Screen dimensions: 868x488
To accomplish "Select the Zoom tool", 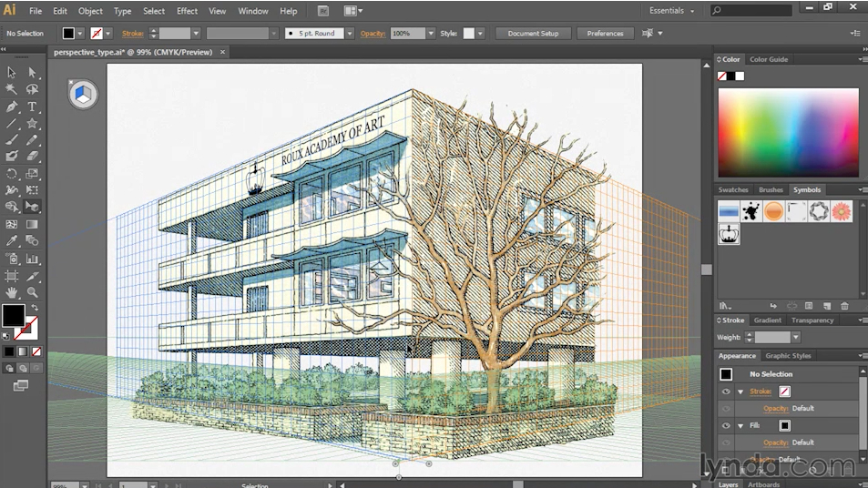I will [32, 292].
